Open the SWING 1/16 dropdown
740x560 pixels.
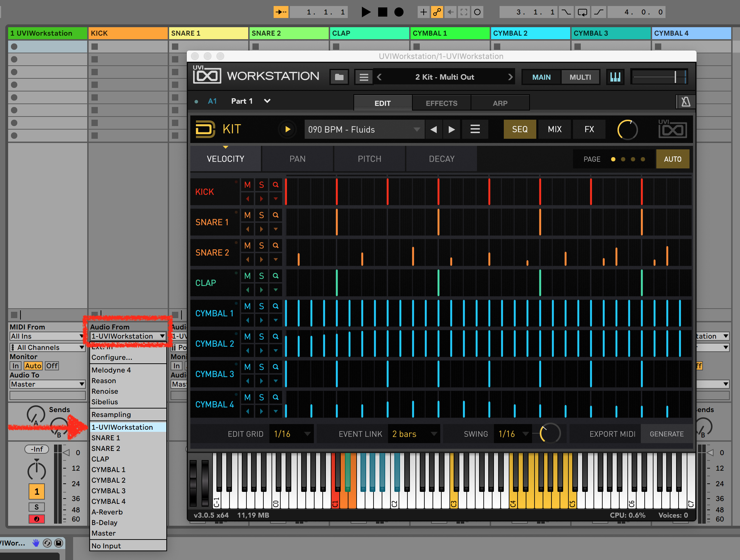(x=513, y=434)
